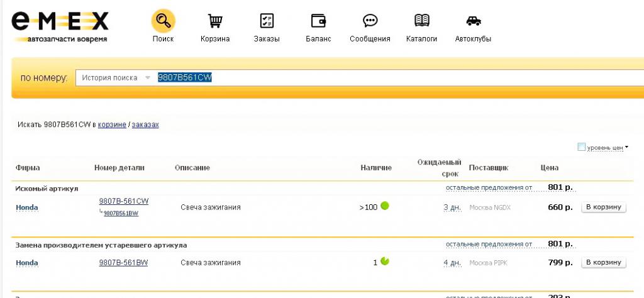Open small 9807B561BW sub-link
The height and width of the screenshot is (298, 644).
tap(121, 214)
